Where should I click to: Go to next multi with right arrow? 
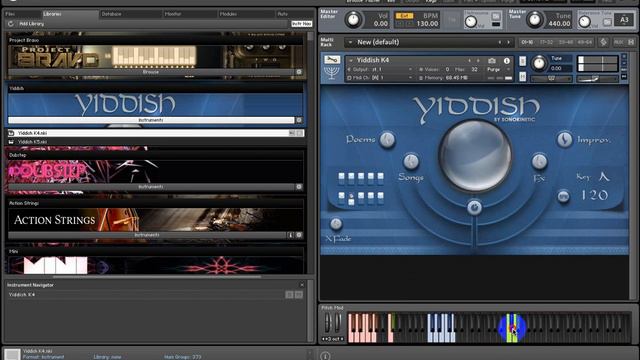tap(509, 42)
